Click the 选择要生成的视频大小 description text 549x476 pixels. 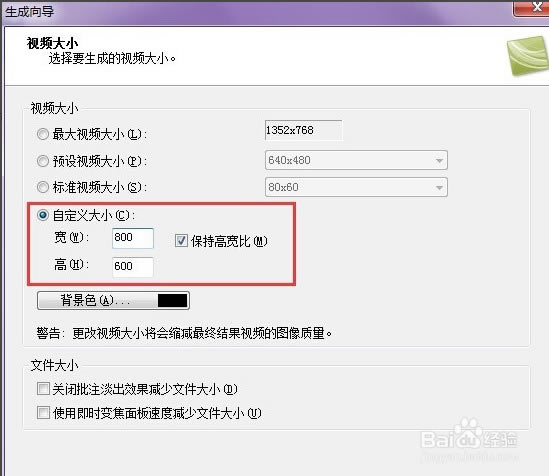(112, 58)
